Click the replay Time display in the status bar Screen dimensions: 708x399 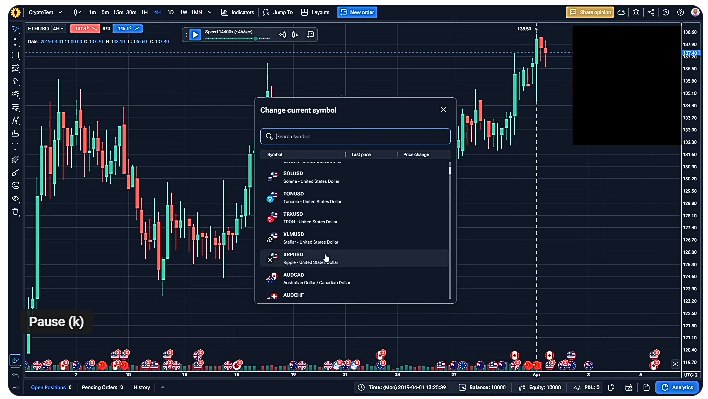(402, 387)
